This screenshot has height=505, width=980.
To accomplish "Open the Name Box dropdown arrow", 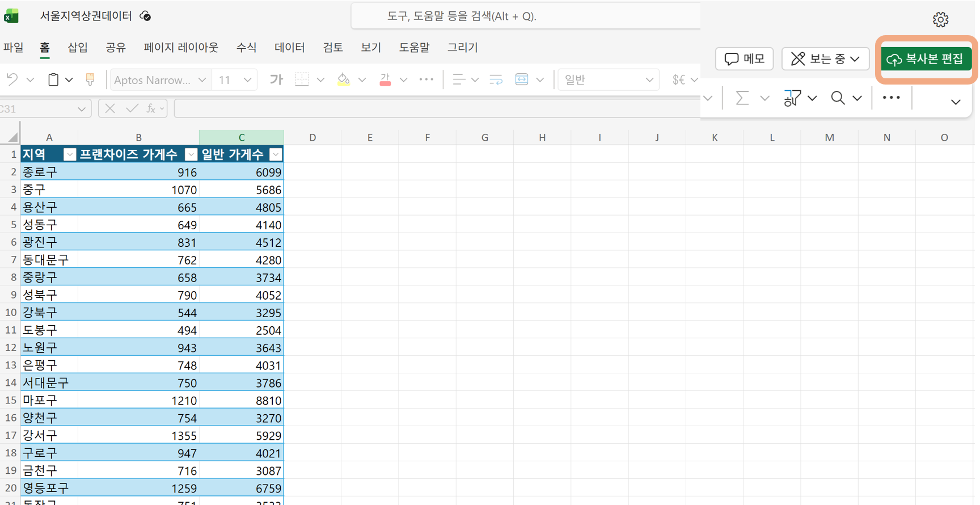I will point(82,109).
